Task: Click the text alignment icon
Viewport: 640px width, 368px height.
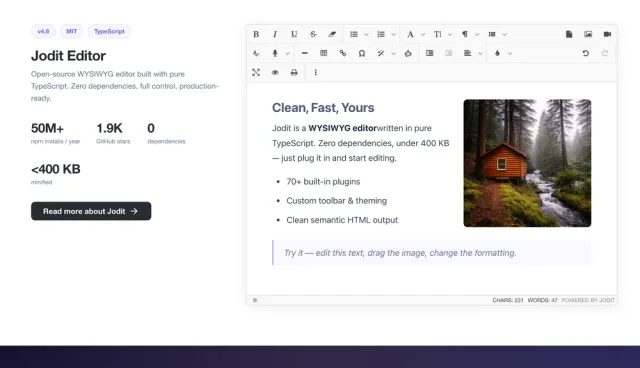Action: [x=467, y=53]
